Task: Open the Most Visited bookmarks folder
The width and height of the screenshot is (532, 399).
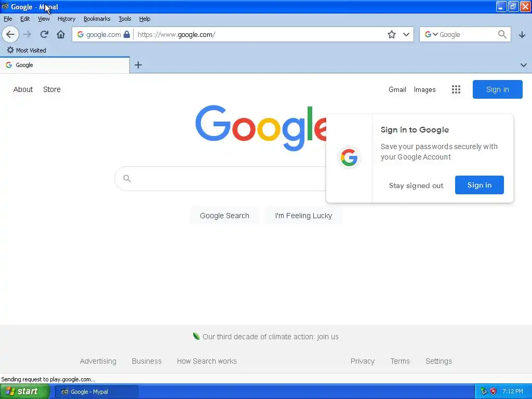Action: (26, 50)
